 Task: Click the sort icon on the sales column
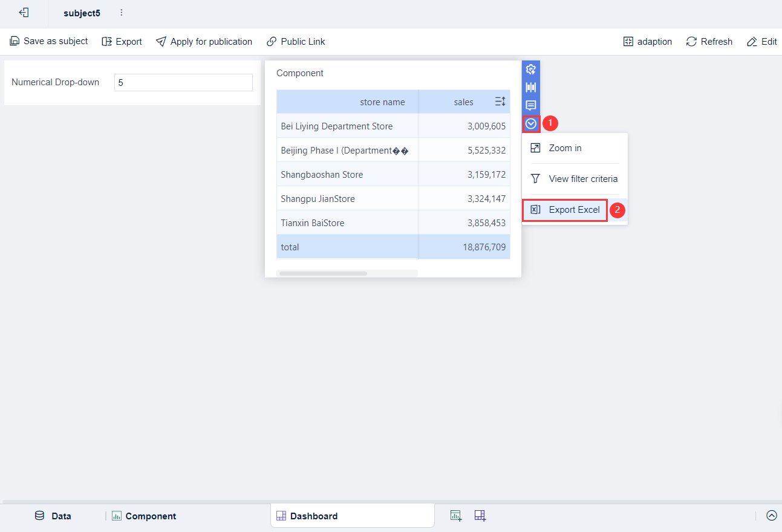tap(500, 102)
